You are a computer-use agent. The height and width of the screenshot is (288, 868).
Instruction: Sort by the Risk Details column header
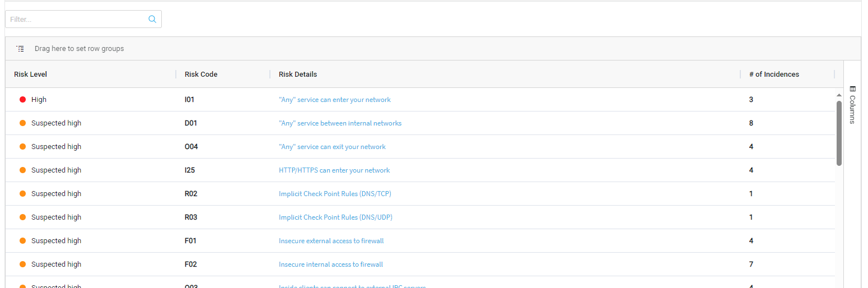coord(298,75)
